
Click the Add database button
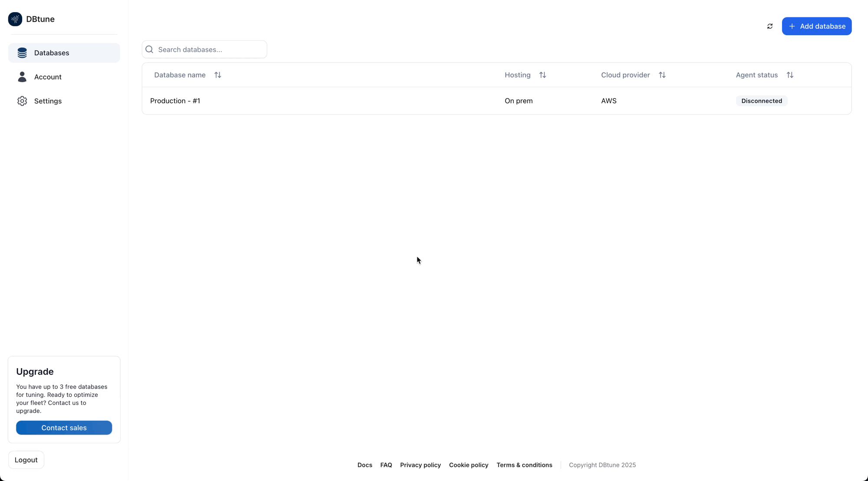click(817, 26)
